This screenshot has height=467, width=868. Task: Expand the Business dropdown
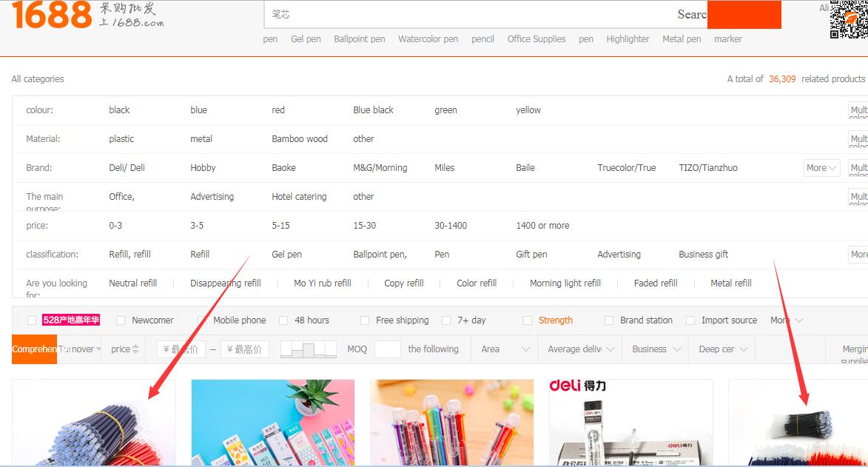(656, 349)
